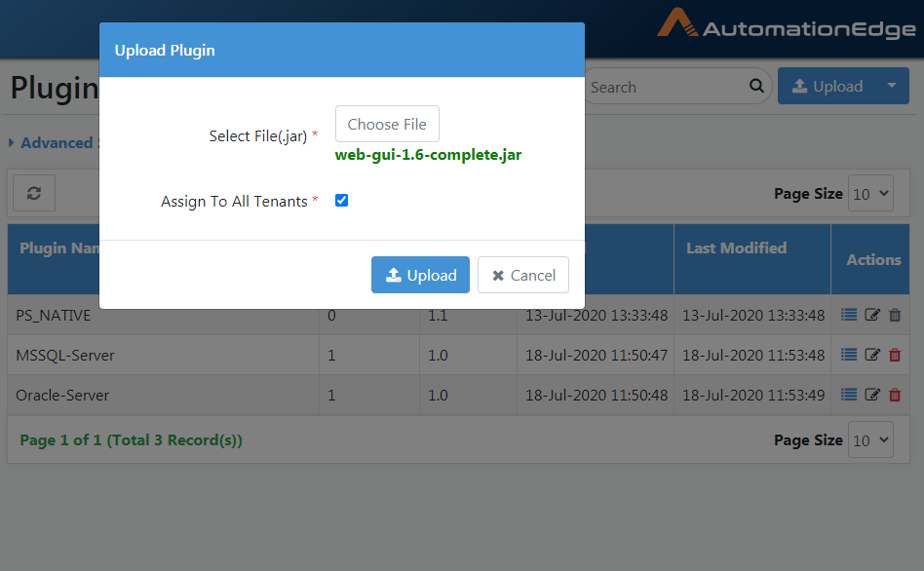This screenshot has height=571, width=924.
Task: Click the page header Upload button
Action: 828,86
